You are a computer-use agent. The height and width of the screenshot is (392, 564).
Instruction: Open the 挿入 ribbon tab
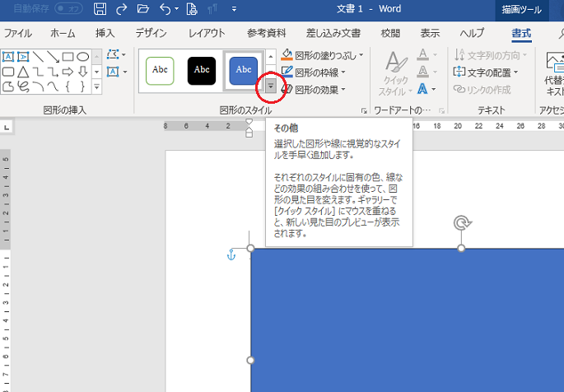click(105, 34)
